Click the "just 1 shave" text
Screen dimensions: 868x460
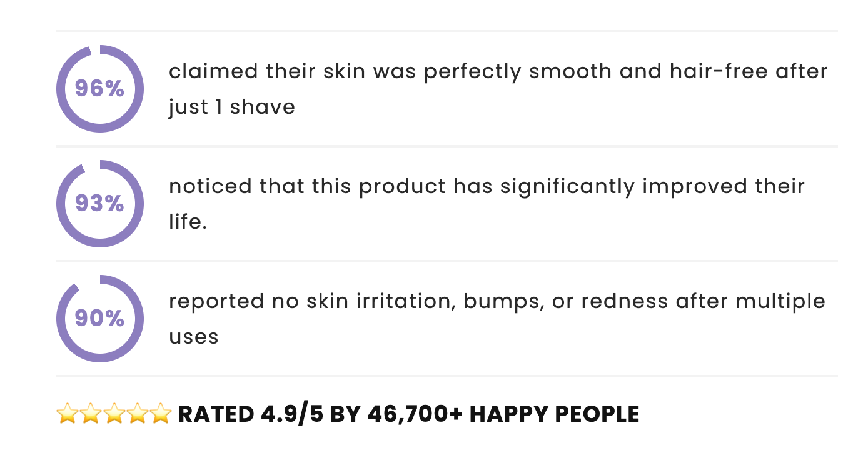[x=232, y=107]
